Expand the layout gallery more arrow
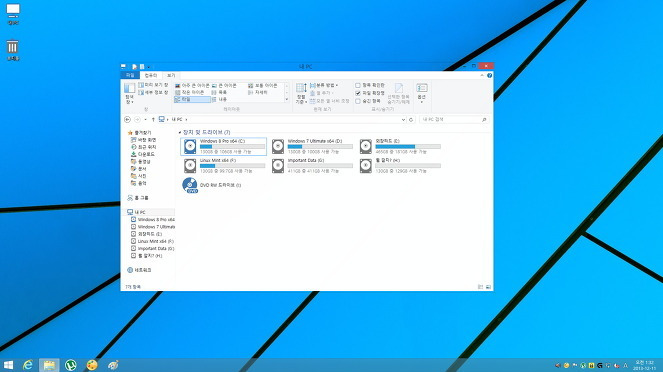This screenshot has width=663, height=372. click(287, 99)
